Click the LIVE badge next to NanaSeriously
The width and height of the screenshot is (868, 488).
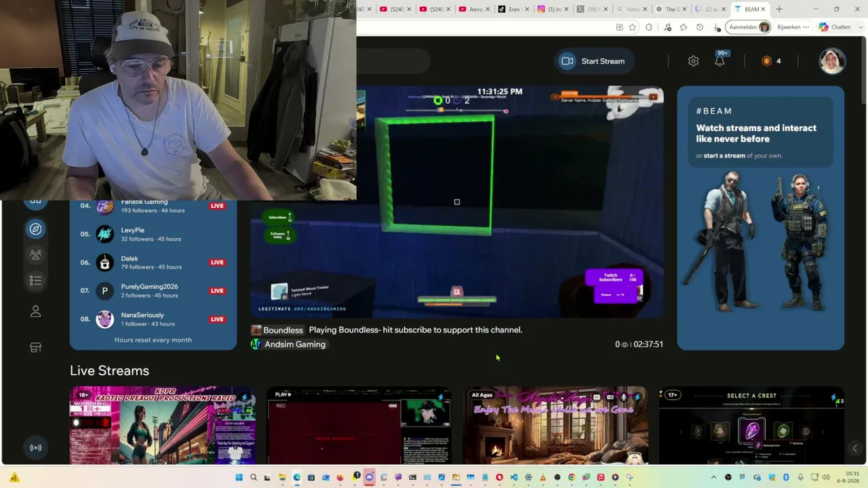coord(217,319)
